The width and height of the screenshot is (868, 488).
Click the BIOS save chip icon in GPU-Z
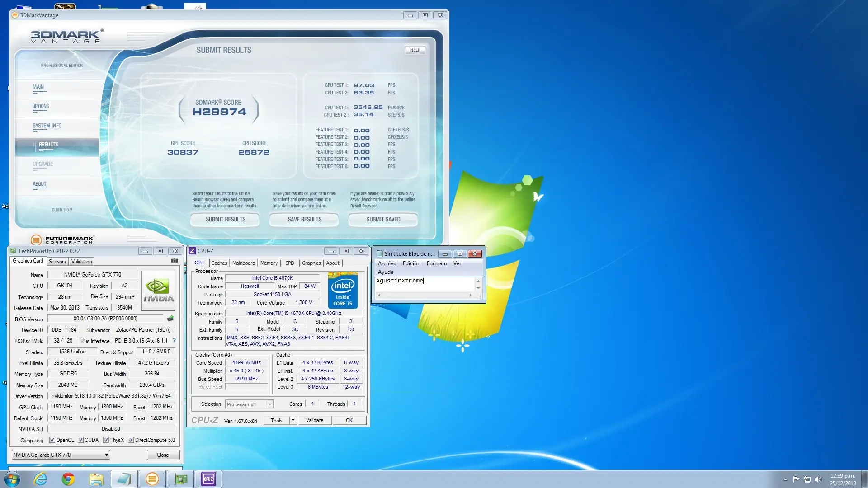tap(170, 319)
